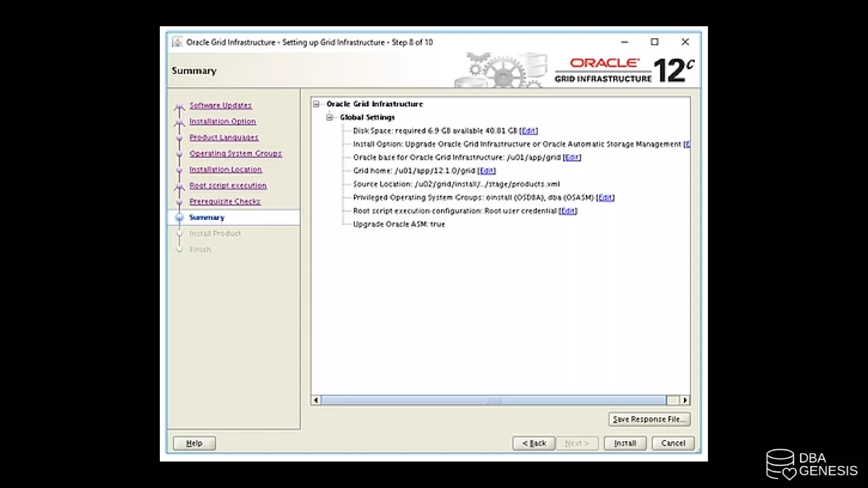Click the Install button
The image size is (868, 488).
point(625,443)
